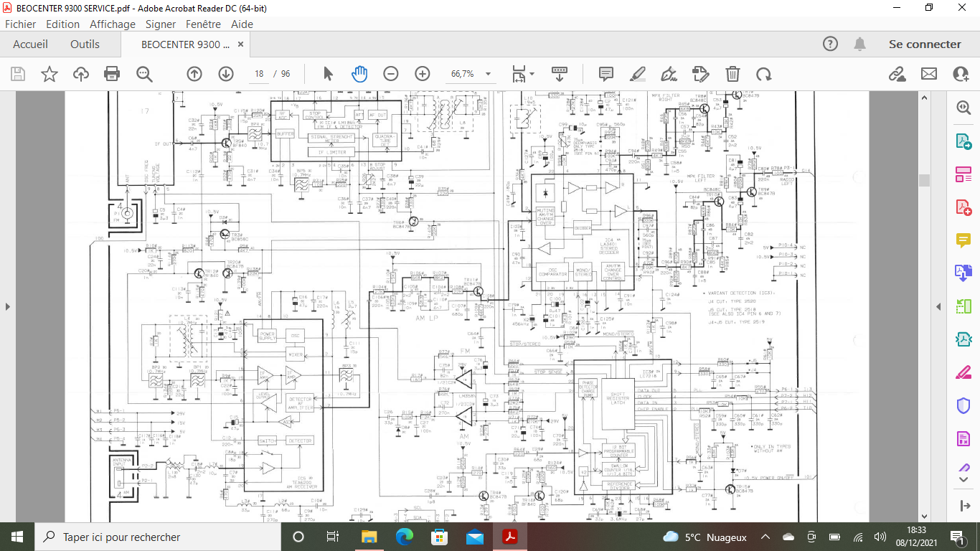Switch to the Outils tab
The height and width of the screenshot is (551, 980).
[85, 44]
